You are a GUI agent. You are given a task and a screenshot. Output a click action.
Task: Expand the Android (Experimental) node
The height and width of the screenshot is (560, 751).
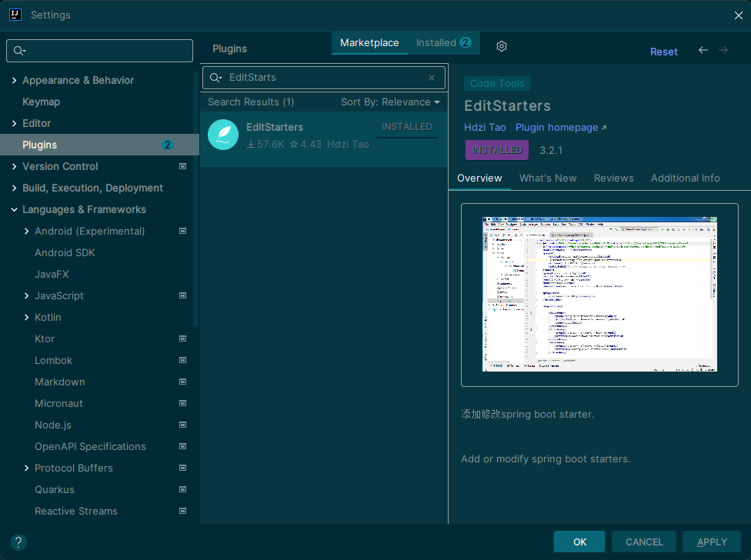point(26,232)
